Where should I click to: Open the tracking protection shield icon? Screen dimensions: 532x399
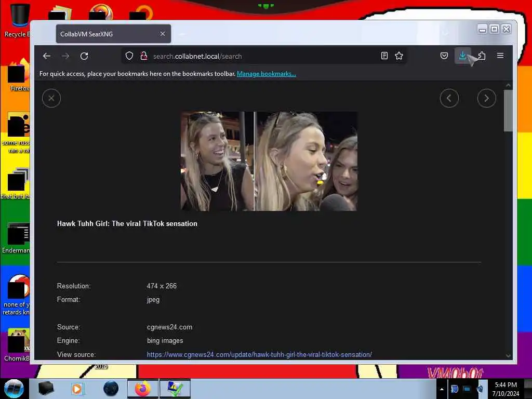[129, 56]
